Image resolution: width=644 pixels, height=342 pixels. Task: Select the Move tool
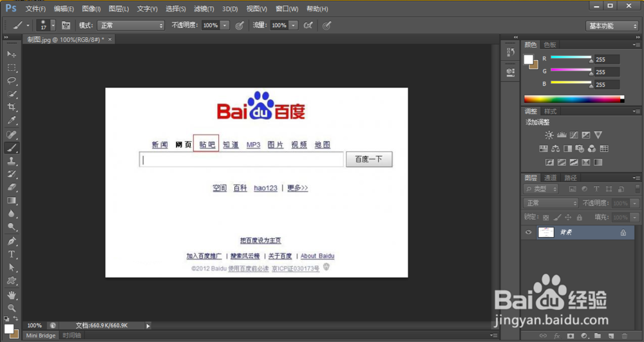pyautogui.click(x=12, y=54)
